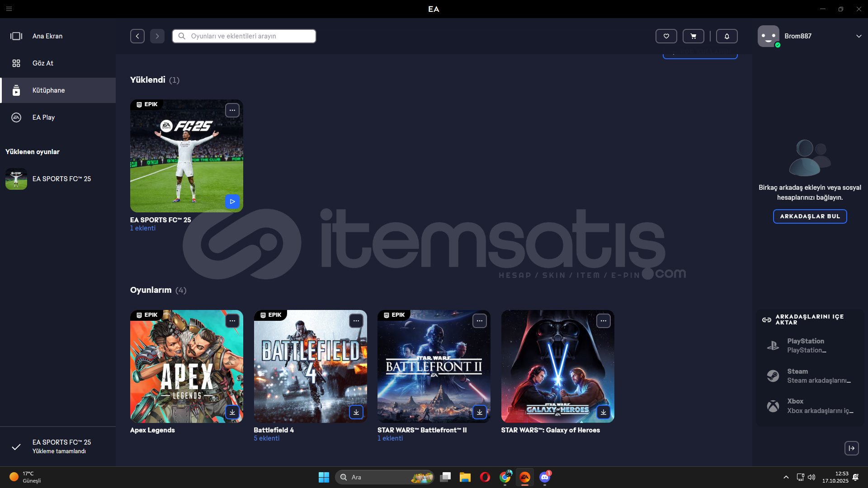The width and height of the screenshot is (868, 488).
Task: Import Steam friends
Action: point(809,376)
